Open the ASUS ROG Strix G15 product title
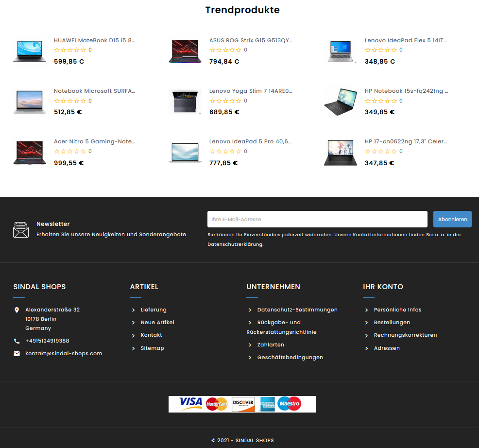 (251, 40)
